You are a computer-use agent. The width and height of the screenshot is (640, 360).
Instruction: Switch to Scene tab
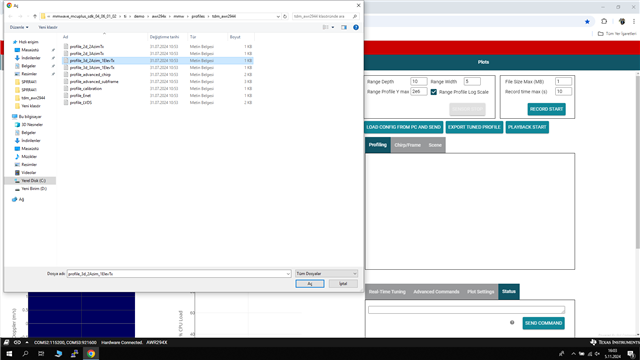coord(435,145)
